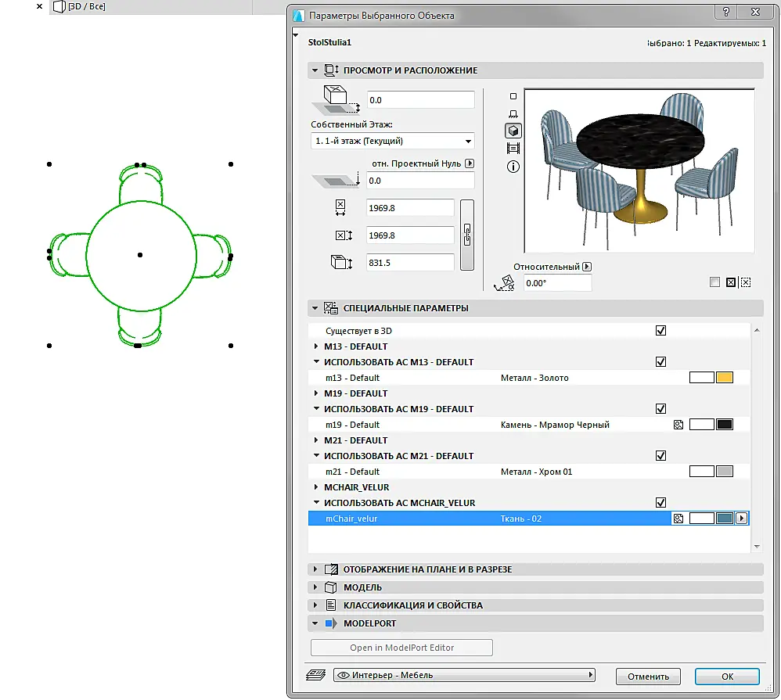Click the chrome swatch for m21 - Default
The height and width of the screenshot is (700, 781).
(x=724, y=471)
